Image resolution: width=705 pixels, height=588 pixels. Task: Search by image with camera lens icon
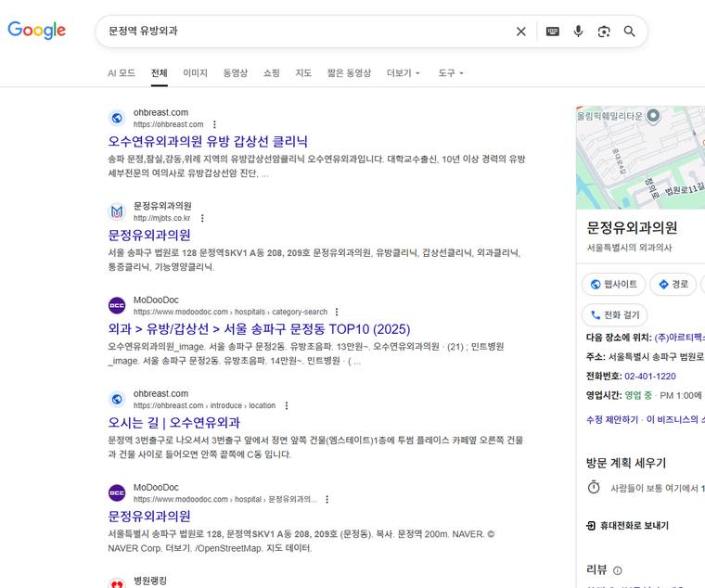pos(604,31)
